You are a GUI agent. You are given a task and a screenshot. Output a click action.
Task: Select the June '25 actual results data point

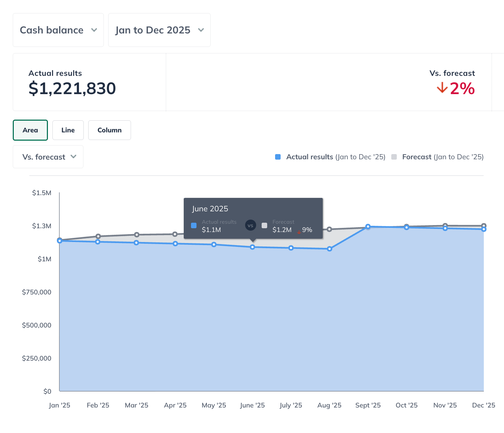click(x=252, y=247)
